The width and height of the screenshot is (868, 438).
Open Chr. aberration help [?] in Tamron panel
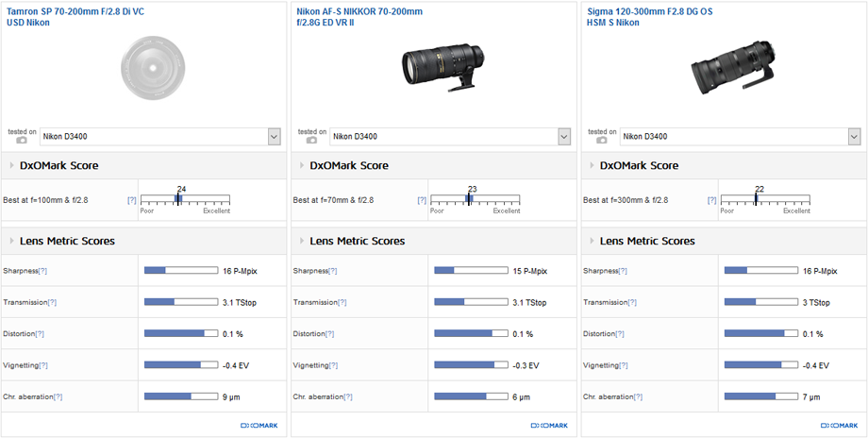[x=58, y=397]
